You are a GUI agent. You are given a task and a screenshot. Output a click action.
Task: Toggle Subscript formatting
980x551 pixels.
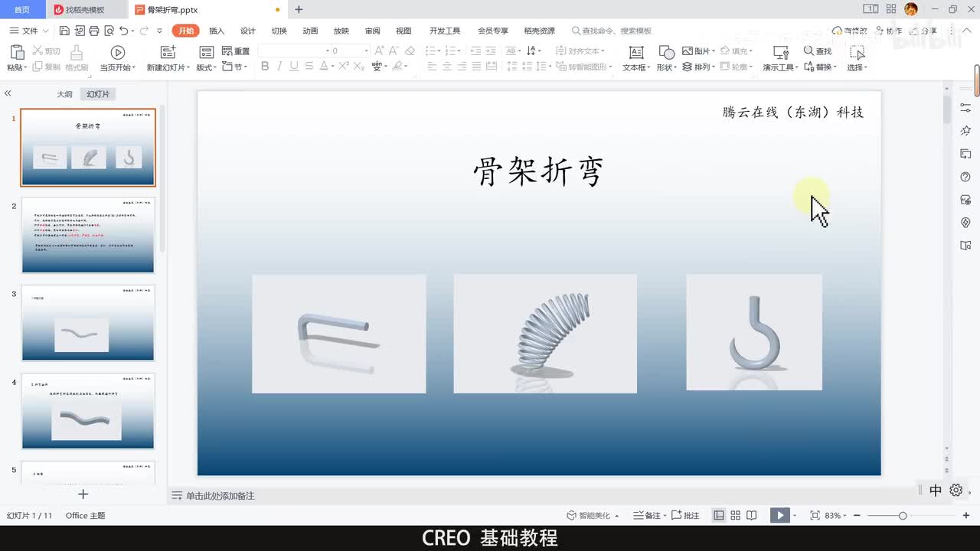point(359,67)
